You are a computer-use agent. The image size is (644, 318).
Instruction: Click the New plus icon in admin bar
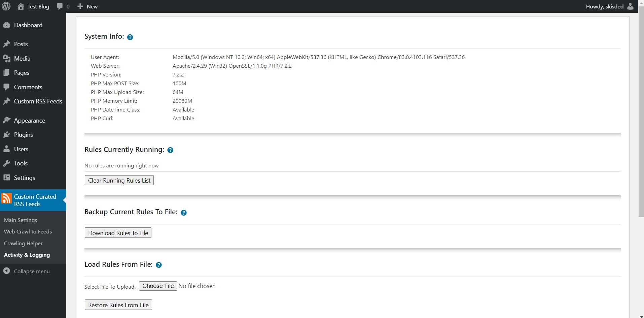coord(80,6)
